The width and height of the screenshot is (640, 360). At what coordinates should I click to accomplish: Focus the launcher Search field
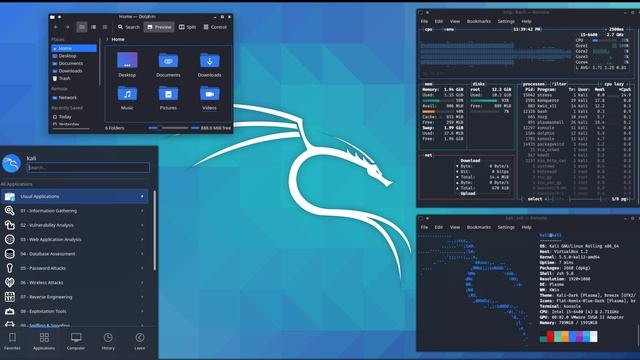(x=88, y=167)
